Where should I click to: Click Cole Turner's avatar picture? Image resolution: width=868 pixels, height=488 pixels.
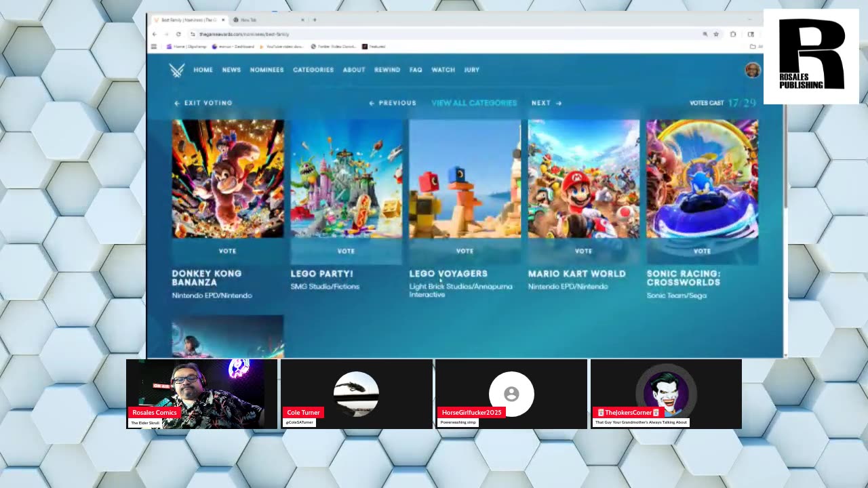(x=356, y=394)
